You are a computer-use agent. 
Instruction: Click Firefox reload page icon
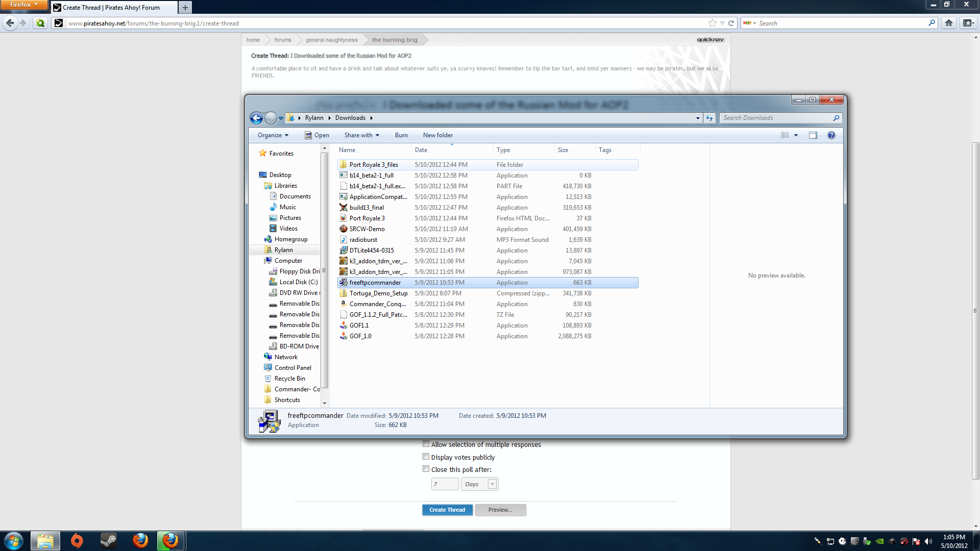point(731,23)
